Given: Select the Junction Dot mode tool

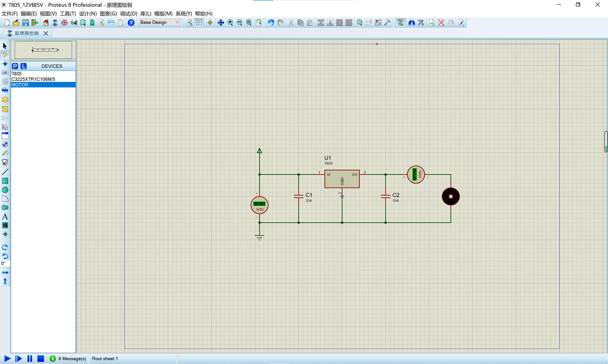Looking at the screenshot, I should (x=5, y=64).
